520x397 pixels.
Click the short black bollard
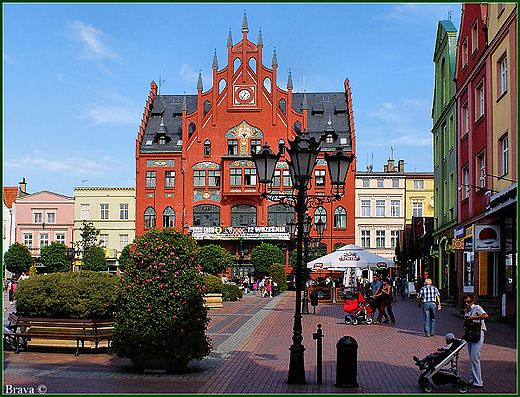pyautogui.click(x=347, y=362)
